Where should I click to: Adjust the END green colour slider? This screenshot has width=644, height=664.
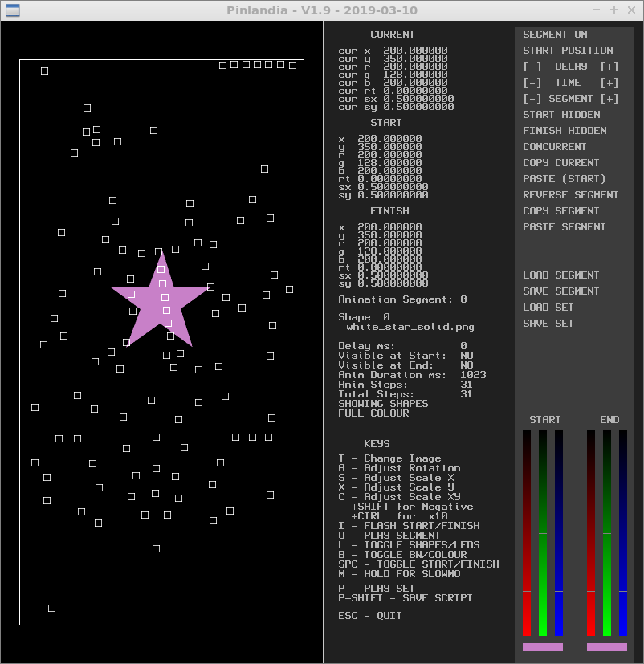[x=607, y=533]
